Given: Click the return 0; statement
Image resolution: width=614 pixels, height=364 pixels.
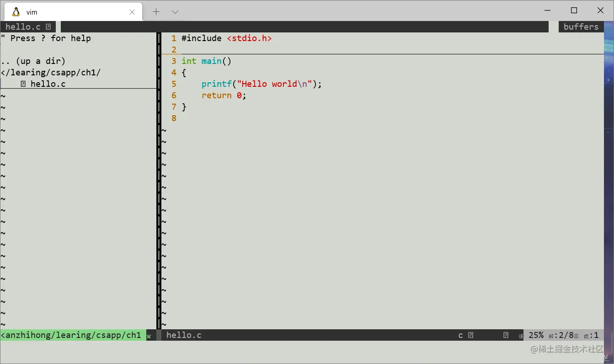Looking at the screenshot, I should pos(224,95).
